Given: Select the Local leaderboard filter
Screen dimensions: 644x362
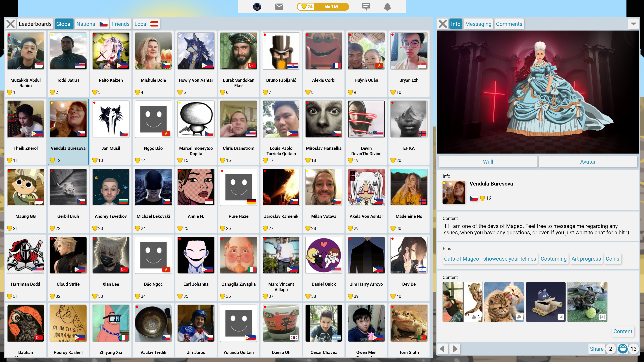Looking at the screenshot, I should [x=146, y=24].
